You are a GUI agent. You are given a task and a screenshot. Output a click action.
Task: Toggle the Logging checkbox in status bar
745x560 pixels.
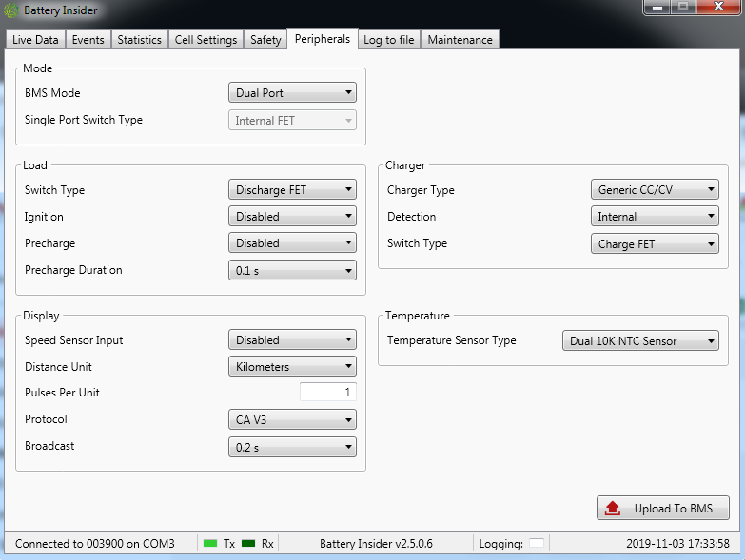pos(537,543)
